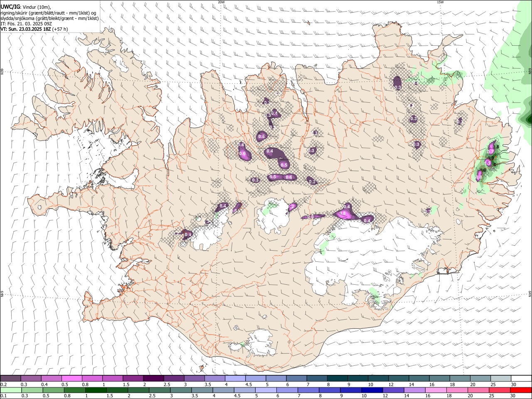Click the 15W longitude label
Image resolution: width=532 pixels, height=399 pixels.
[440, 2]
